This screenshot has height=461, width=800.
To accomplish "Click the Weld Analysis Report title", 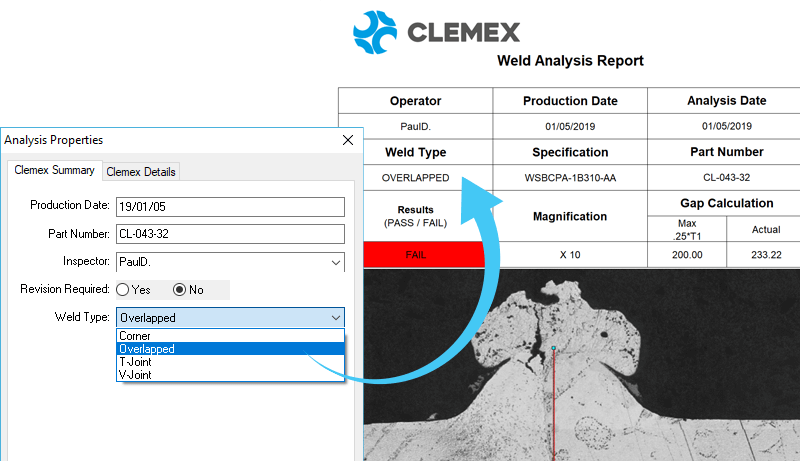I will point(570,61).
